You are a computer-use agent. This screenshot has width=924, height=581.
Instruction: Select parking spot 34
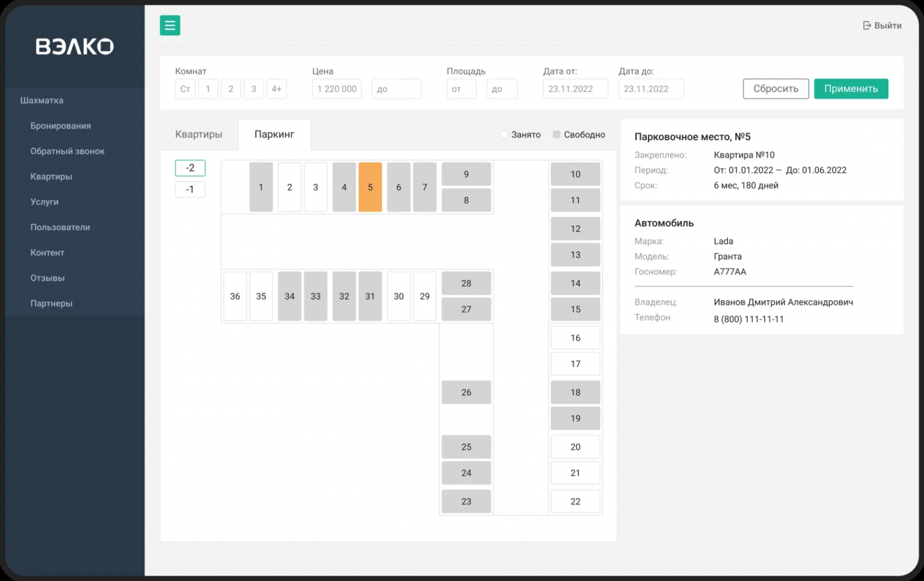[x=290, y=296]
